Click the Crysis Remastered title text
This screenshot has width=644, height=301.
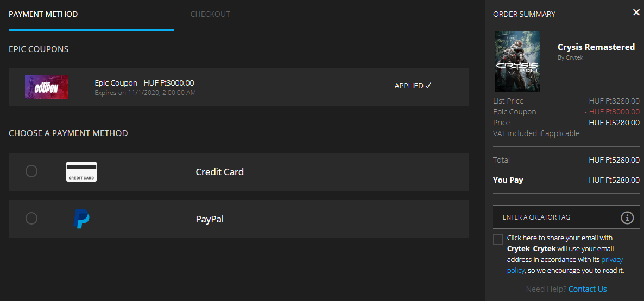[596, 47]
